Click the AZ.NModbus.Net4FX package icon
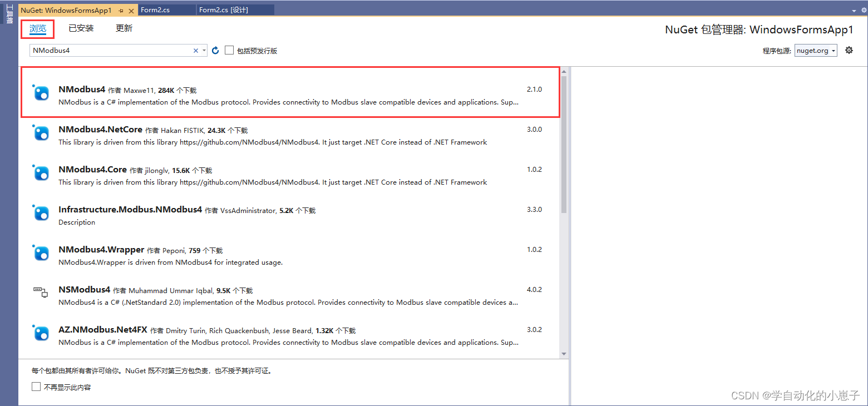This screenshot has height=406, width=868. point(41,333)
